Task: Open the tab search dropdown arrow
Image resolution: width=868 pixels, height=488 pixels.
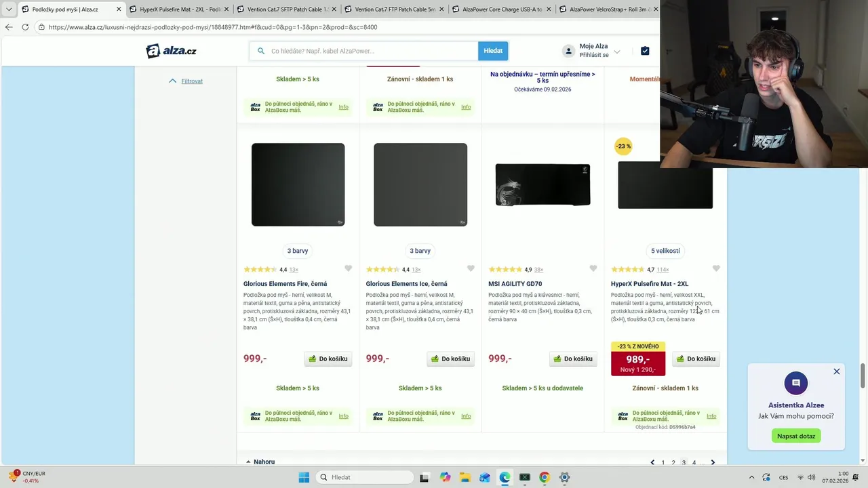Action: click(8, 9)
